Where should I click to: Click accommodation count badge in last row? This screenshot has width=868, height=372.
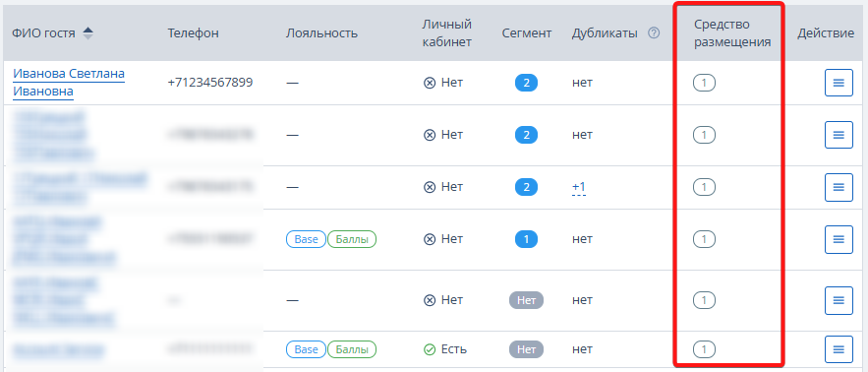point(704,349)
